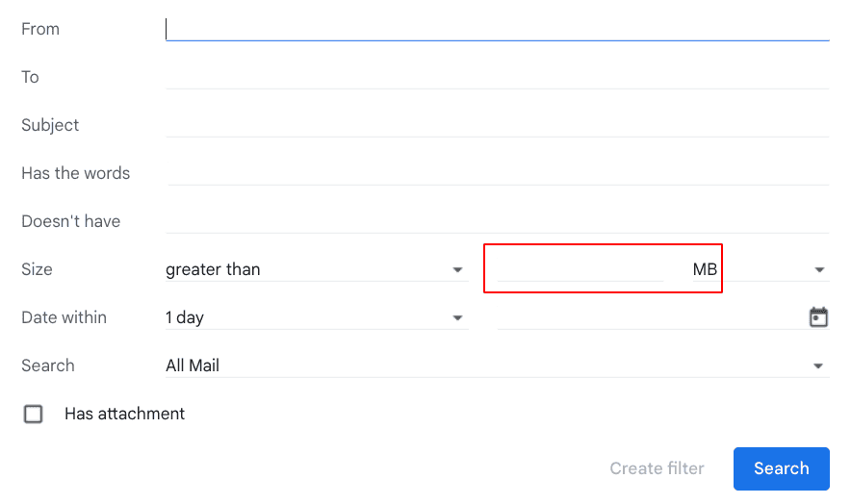Focus the From input field
Screen dimensions: 851x504
click(x=497, y=29)
